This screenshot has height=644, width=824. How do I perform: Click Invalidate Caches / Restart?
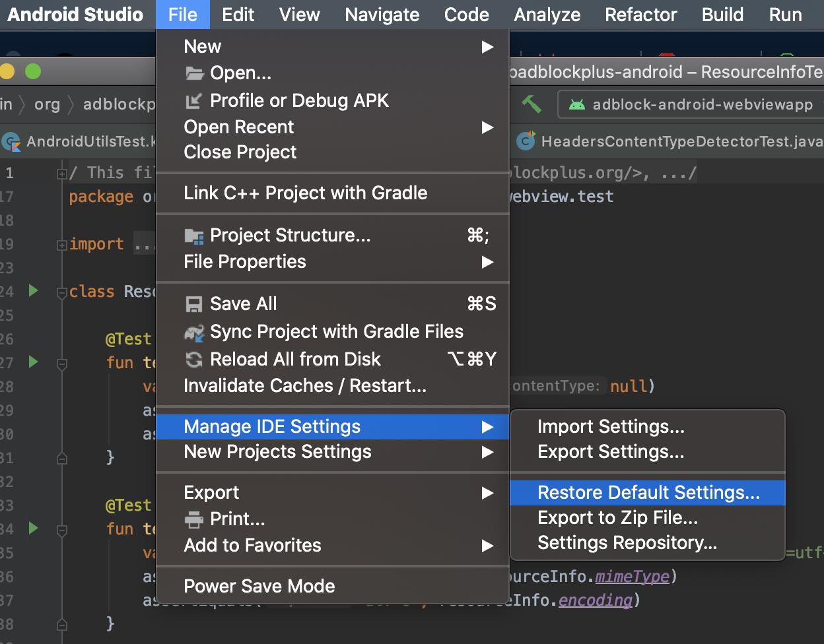(x=305, y=385)
